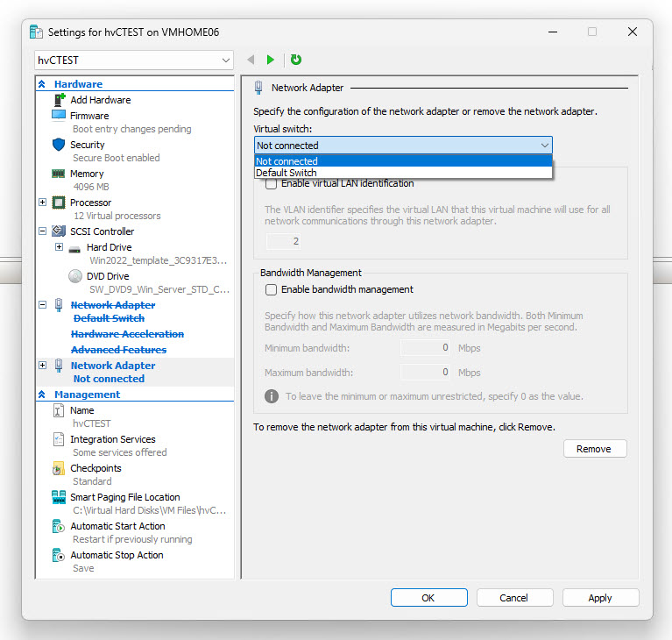Click the Automatic Stop Action icon
672x640 pixels.
[59, 555]
